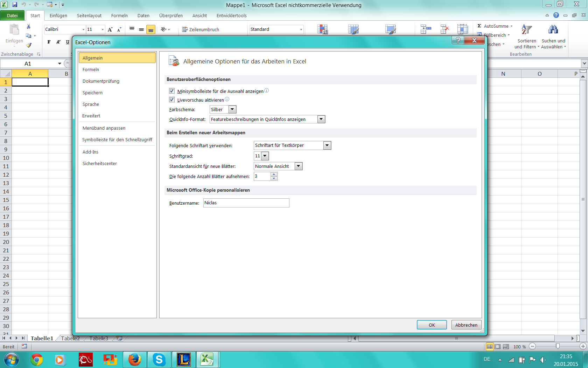This screenshot has height=368, width=588.
Task: Switch to Tabelle2 sheet tab
Action: click(70, 338)
